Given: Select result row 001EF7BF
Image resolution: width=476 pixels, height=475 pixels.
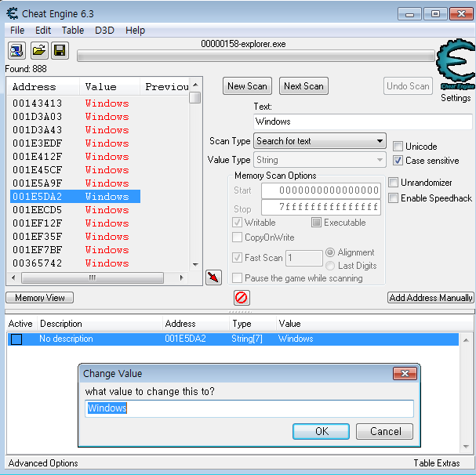Looking at the screenshot, I should (x=74, y=250).
